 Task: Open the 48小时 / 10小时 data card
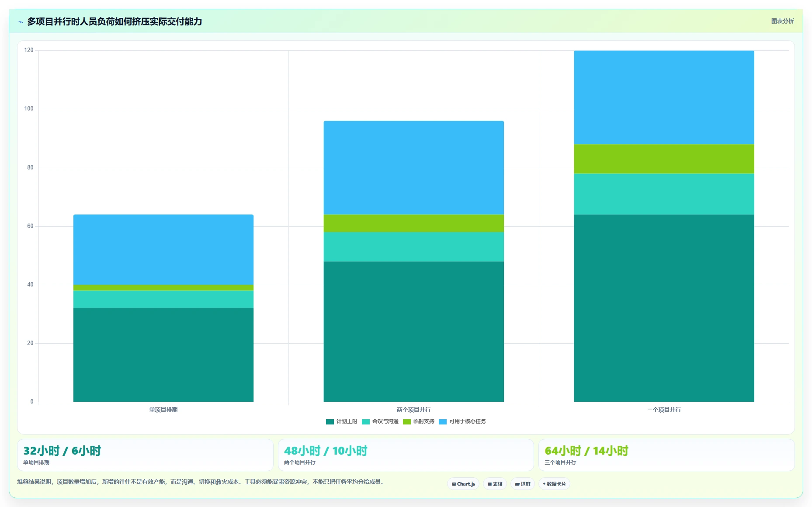click(x=406, y=455)
